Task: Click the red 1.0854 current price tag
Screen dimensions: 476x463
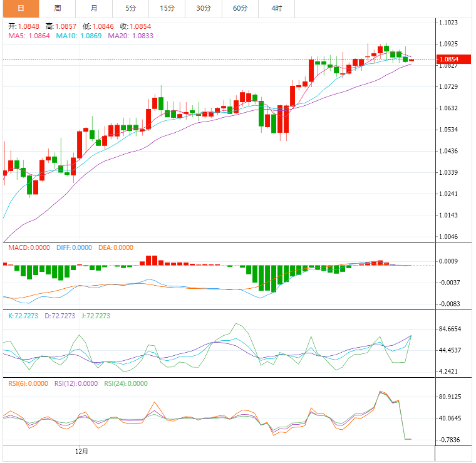Action: [x=448, y=60]
